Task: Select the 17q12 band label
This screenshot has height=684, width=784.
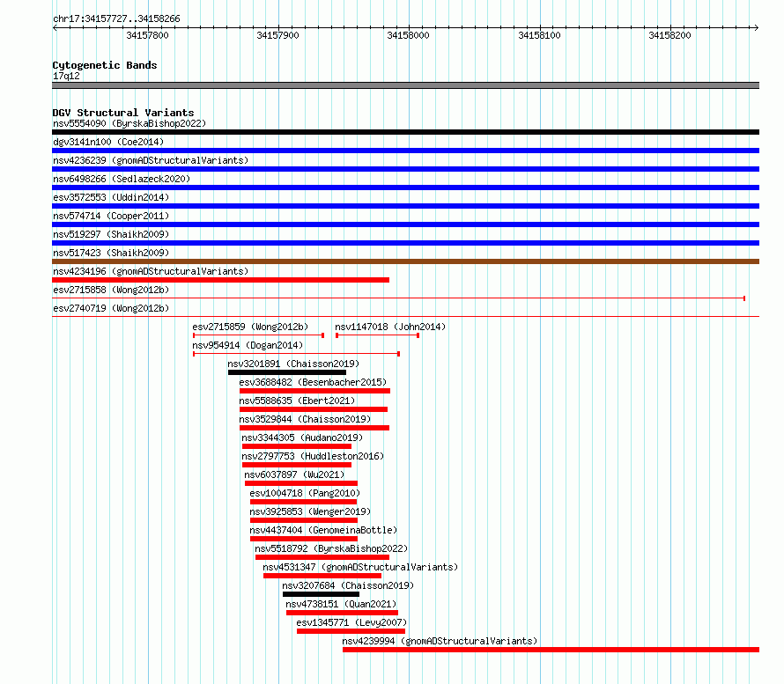Action: pyautogui.click(x=66, y=76)
